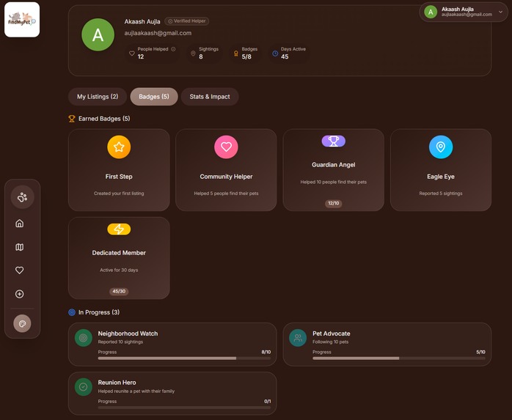Click the plus add-listing sidebar icon

20,294
